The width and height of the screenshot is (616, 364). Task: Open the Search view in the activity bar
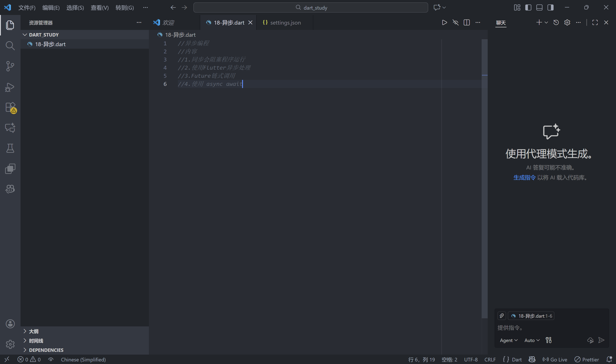[x=10, y=46]
